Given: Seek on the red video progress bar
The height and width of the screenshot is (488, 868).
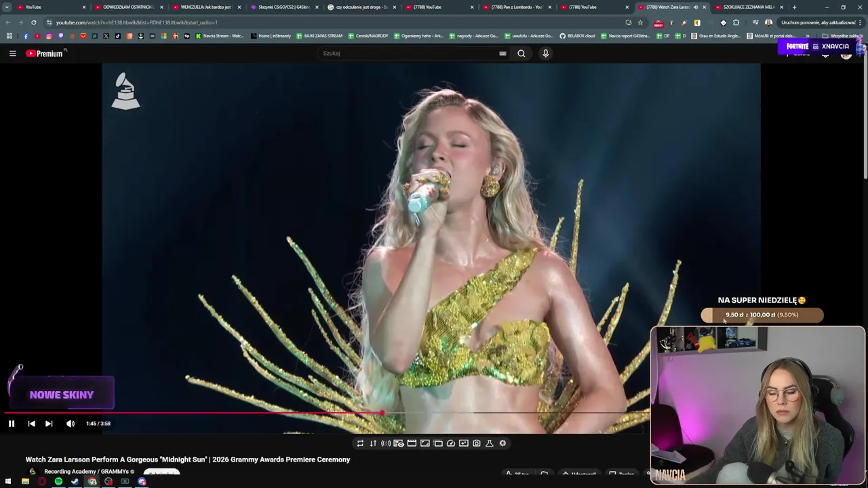Looking at the screenshot, I should 195,412.
